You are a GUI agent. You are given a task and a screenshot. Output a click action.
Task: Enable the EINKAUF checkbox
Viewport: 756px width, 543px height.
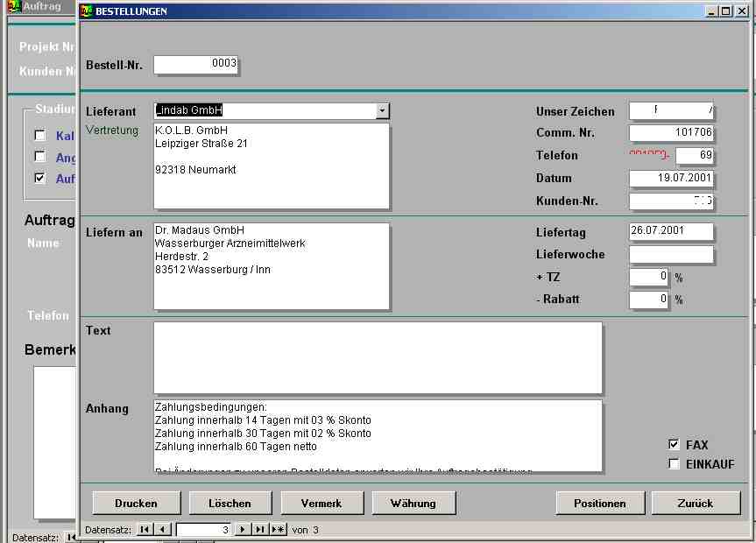[x=674, y=464]
